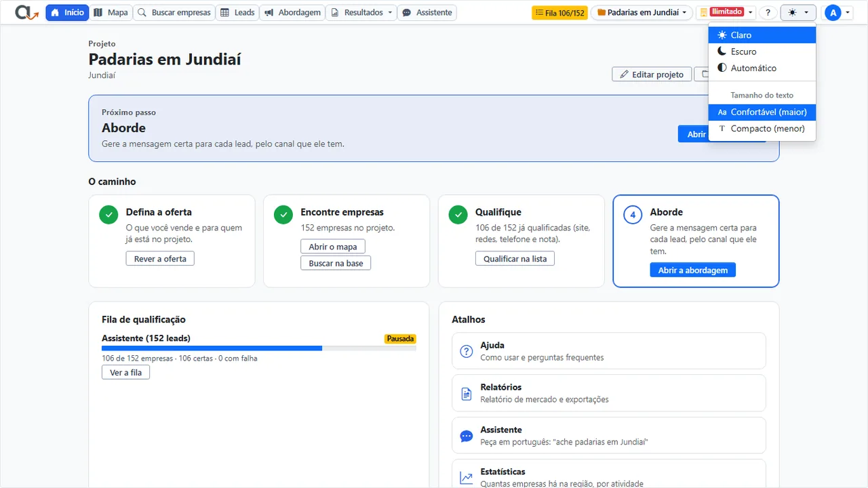Open the Abordagem nav item

coord(292,12)
